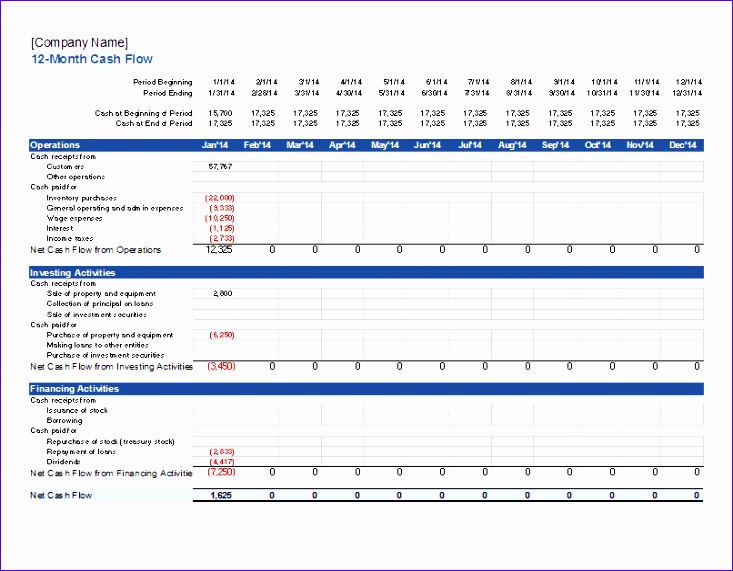The width and height of the screenshot is (733, 571).
Task: Select the Net Cash Flow label
Action: point(61,495)
